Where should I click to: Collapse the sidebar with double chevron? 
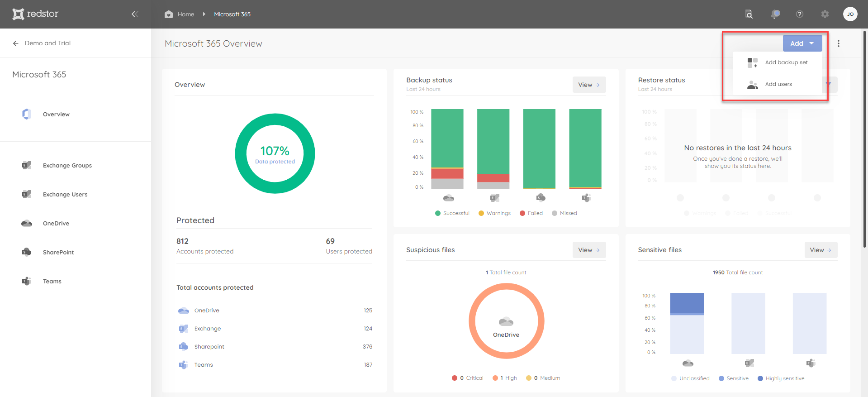coord(135,14)
